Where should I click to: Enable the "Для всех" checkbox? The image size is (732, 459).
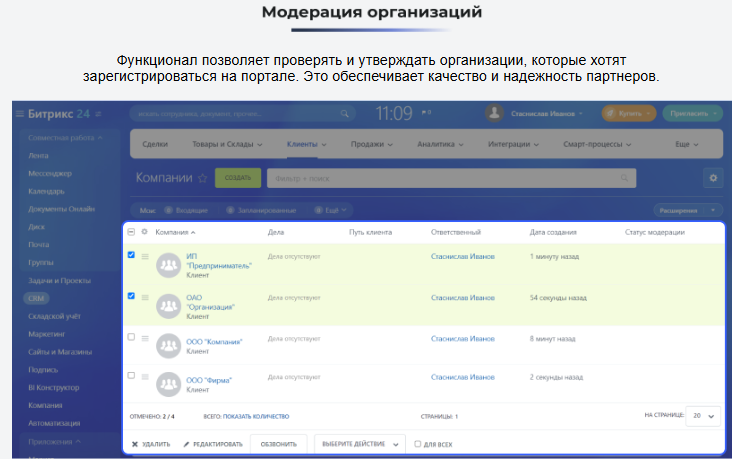[x=418, y=444]
